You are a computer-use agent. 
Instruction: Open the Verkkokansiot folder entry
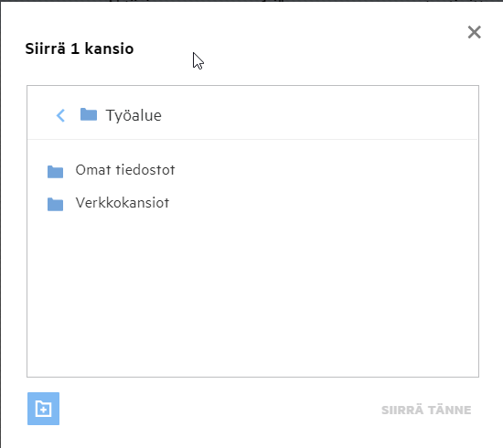coord(252,203)
